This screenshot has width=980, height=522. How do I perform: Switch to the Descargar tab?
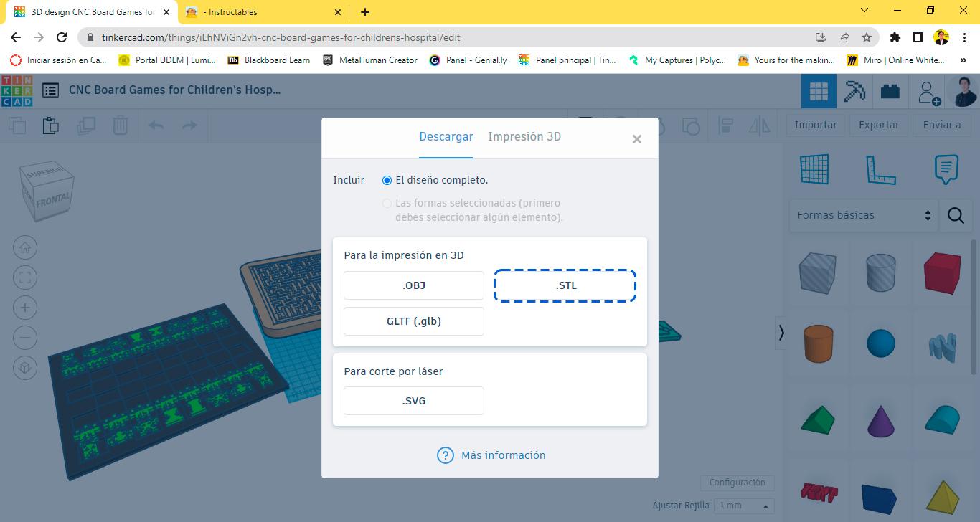pos(446,136)
